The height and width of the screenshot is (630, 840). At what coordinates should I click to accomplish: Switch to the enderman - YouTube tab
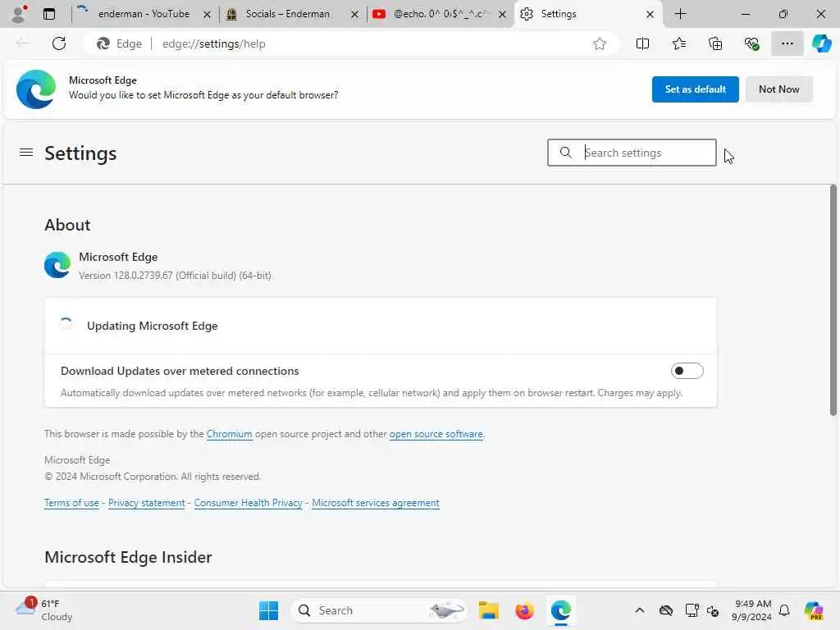[144, 14]
